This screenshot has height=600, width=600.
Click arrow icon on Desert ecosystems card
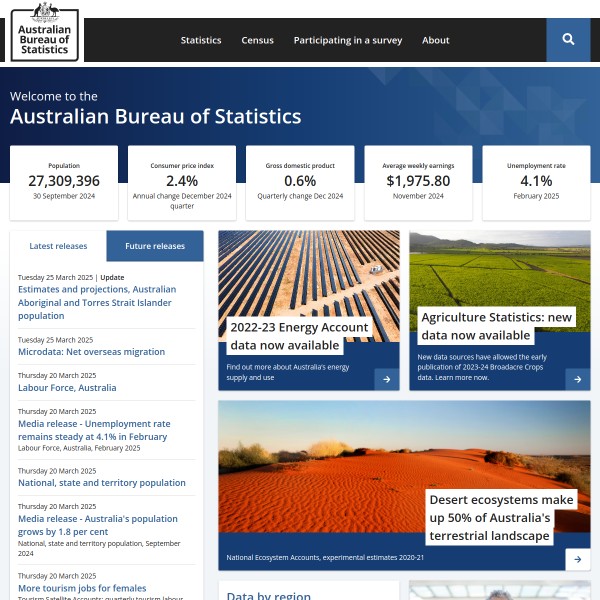pos(577,560)
